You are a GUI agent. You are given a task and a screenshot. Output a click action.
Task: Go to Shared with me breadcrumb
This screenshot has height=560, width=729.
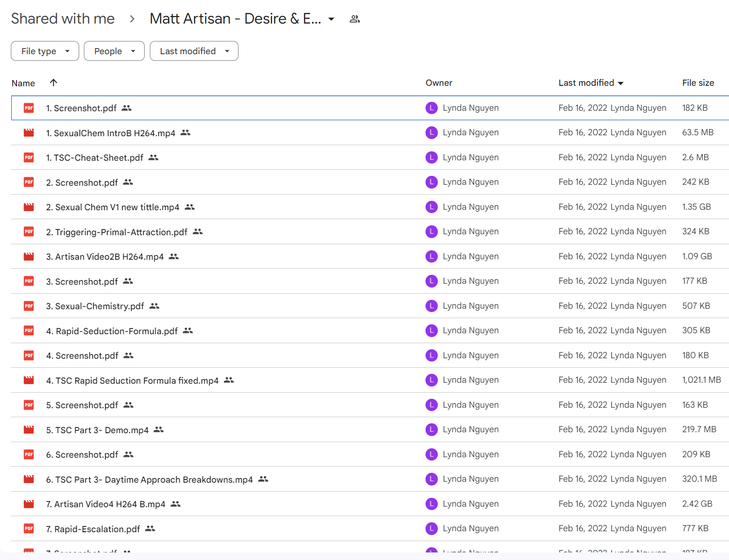click(63, 18)
